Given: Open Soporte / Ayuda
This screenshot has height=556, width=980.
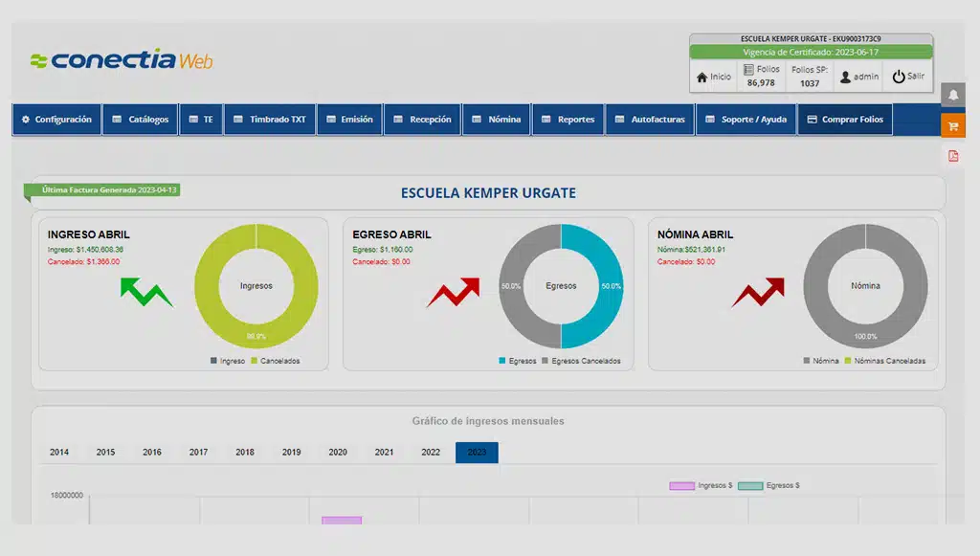Looking at the screenshot, I should (x=744, y=120).
